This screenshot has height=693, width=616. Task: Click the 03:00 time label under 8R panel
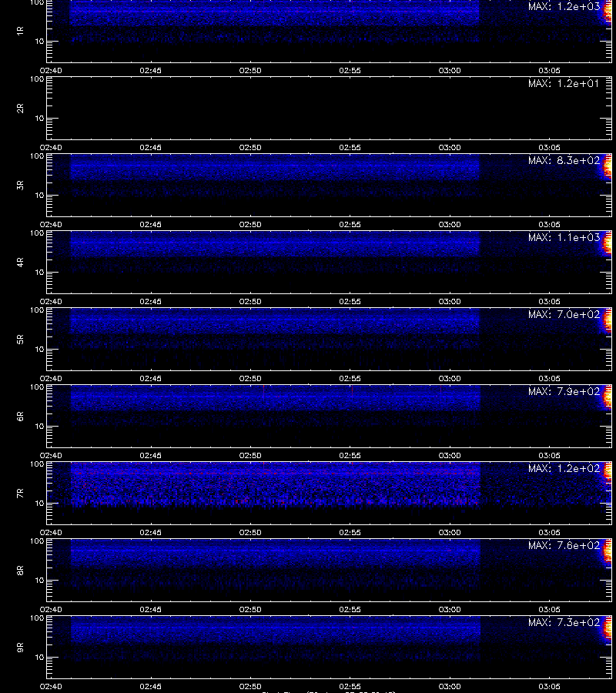coord(450,610)
